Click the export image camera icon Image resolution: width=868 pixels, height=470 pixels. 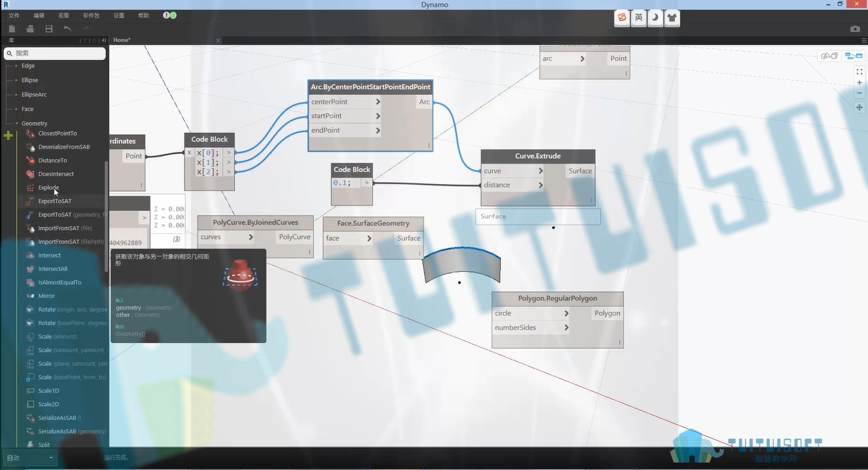point(855,29)
